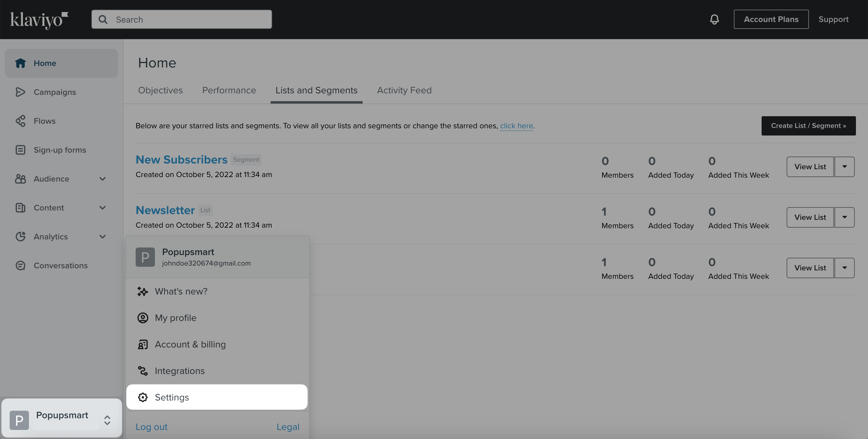Screen dimensions: 868x439
Task: Open Integrations from account menu
Action: (180, 371)
